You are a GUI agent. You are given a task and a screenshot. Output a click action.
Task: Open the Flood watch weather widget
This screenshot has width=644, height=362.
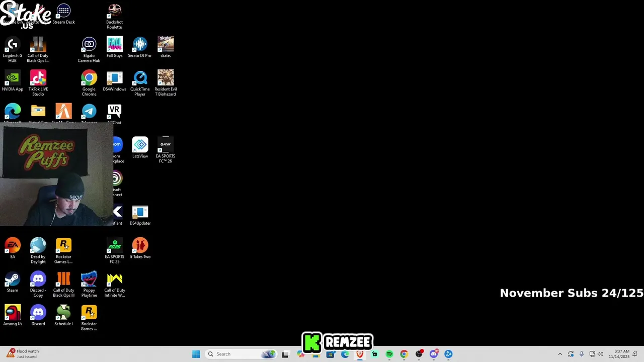23,354
